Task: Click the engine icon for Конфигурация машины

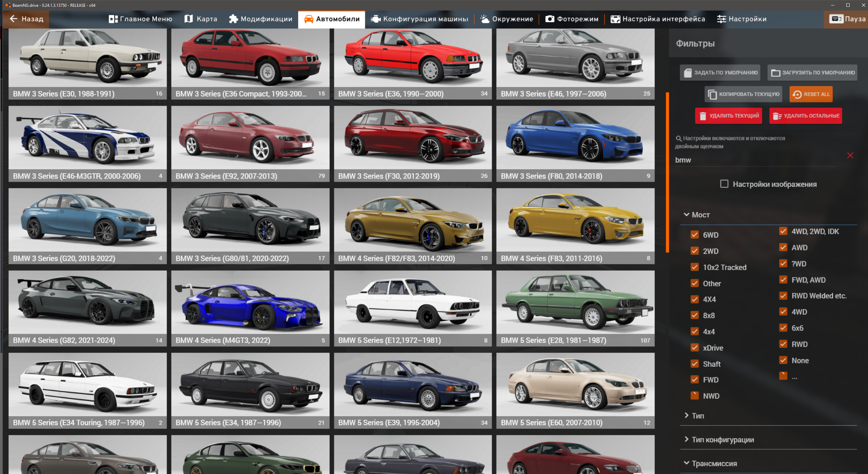Action: coord(376,19)
